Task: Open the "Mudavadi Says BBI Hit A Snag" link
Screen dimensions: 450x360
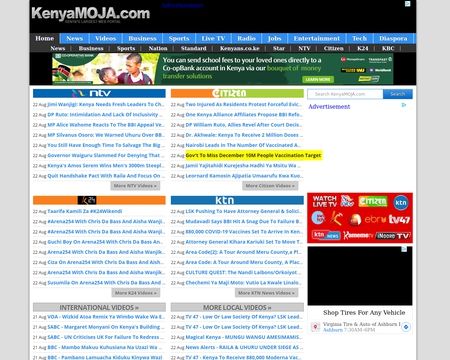Action: pyautogui.click(x=244, y=222)
